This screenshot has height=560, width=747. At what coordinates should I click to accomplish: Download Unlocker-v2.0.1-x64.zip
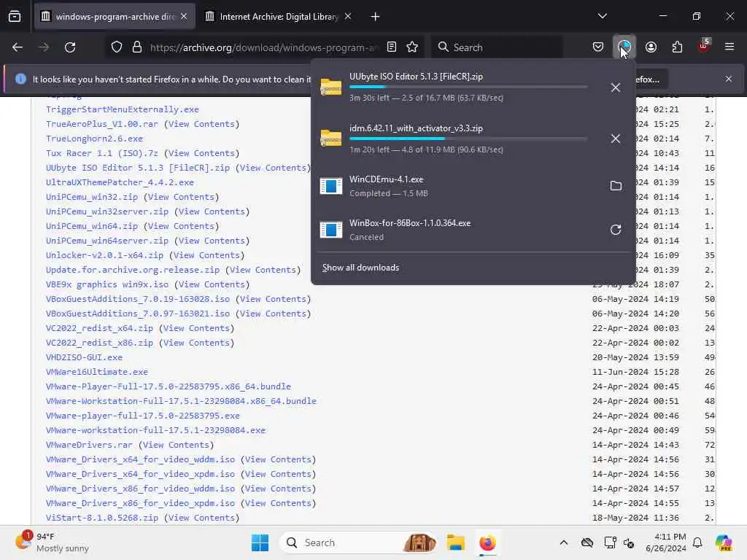[104, 255]
